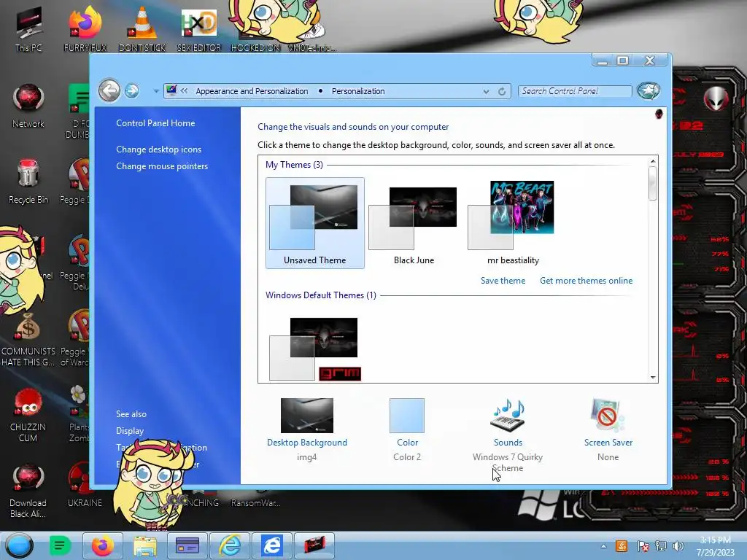Open Control Panel Home link
The width and height of the screenshot is (747, 560).
(x=155, y=122)
